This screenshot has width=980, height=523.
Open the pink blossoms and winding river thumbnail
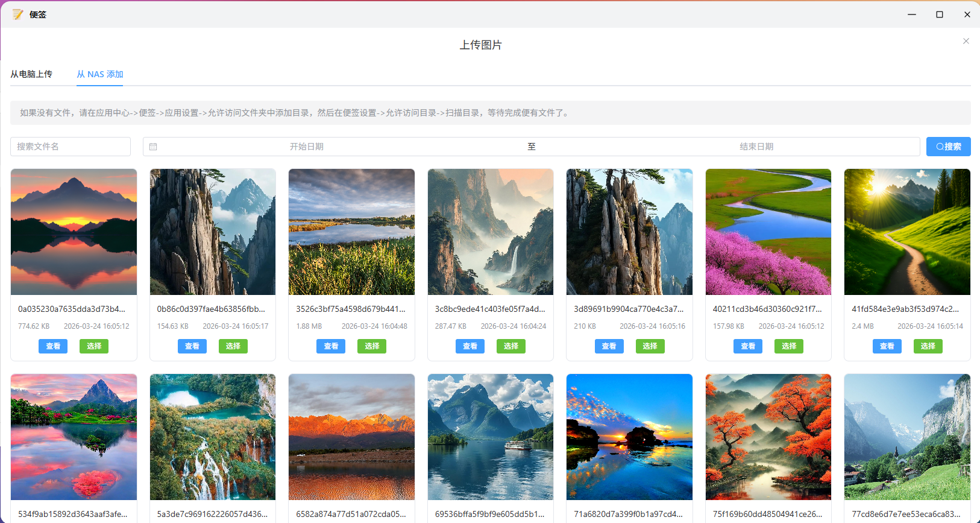(768, 232)
